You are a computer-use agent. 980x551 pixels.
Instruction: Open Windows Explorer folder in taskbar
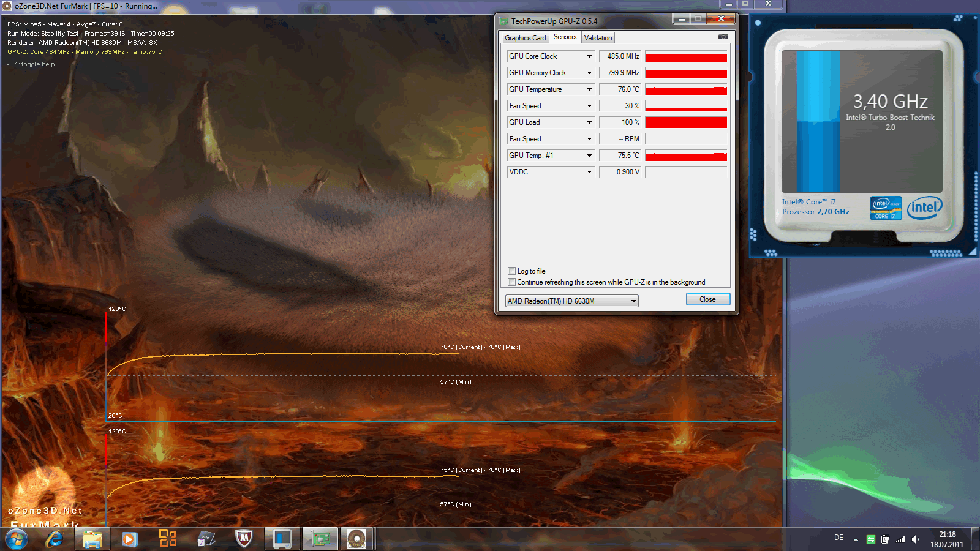[x=92, y=539]
